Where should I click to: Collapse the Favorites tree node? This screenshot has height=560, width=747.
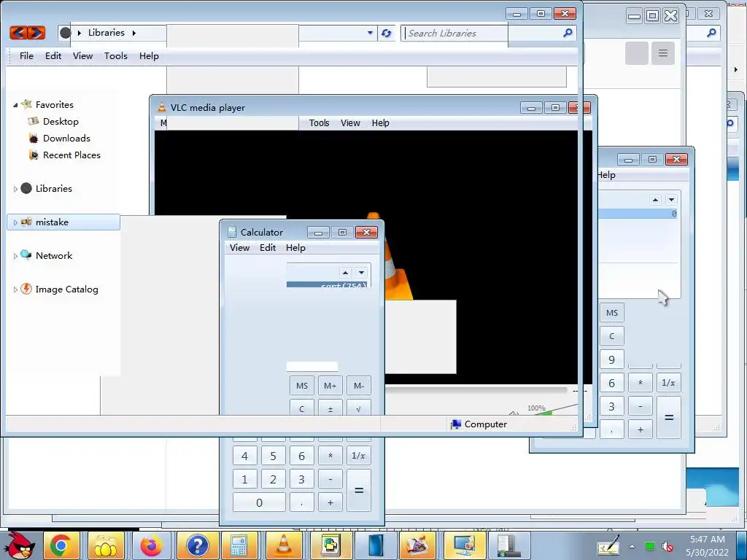[15, 105]
